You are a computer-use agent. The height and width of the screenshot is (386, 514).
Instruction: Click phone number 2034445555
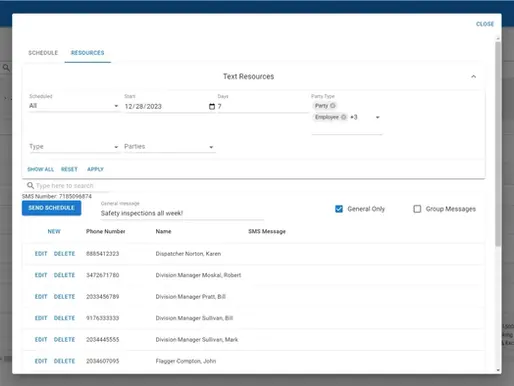pyautogui.click(x=103, y=340)
